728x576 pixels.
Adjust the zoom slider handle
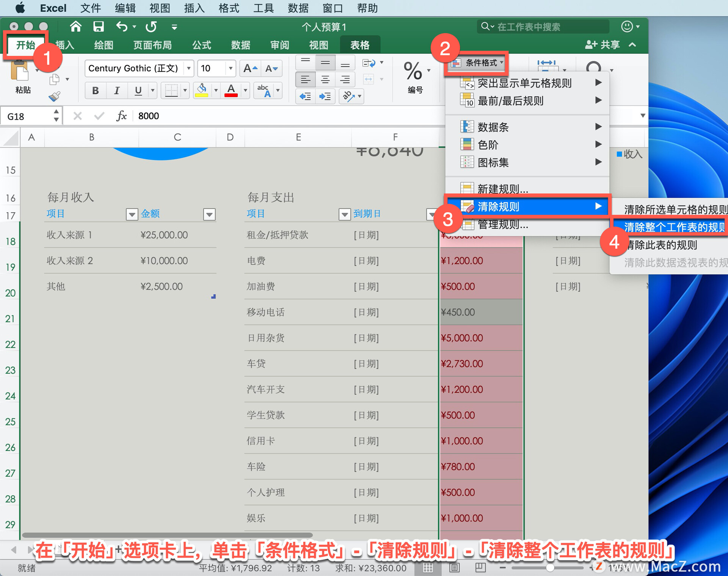point(550,567)
